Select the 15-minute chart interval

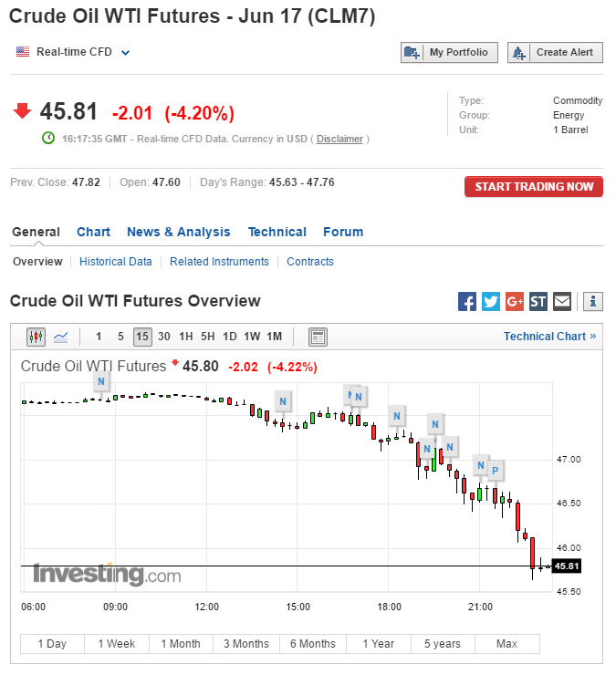(142, 337)
